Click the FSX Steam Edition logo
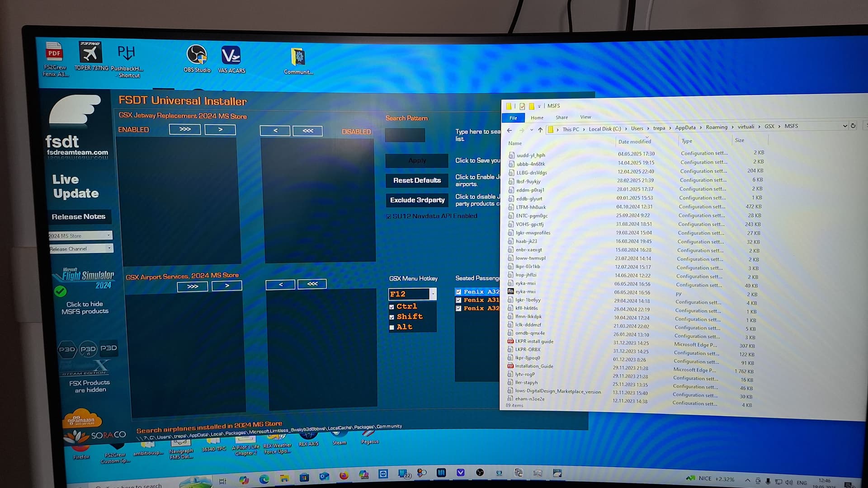 tap(86, 367)
